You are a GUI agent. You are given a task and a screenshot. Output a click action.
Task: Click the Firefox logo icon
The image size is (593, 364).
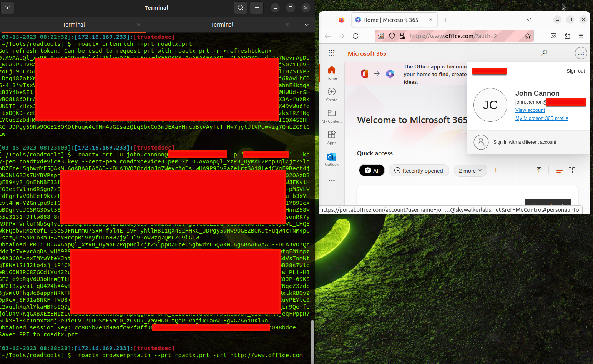pyautogui.click(x=341, y=20)
